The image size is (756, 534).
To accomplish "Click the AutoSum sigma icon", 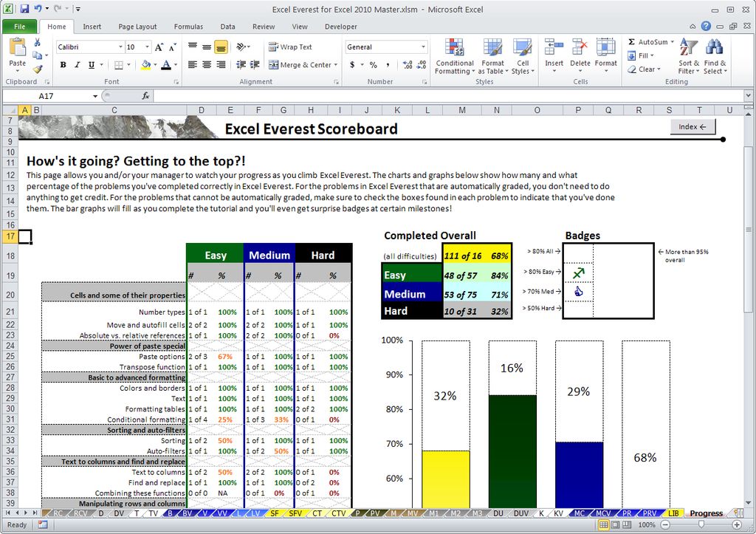I will pyautogui.click(x=632, y=42).
